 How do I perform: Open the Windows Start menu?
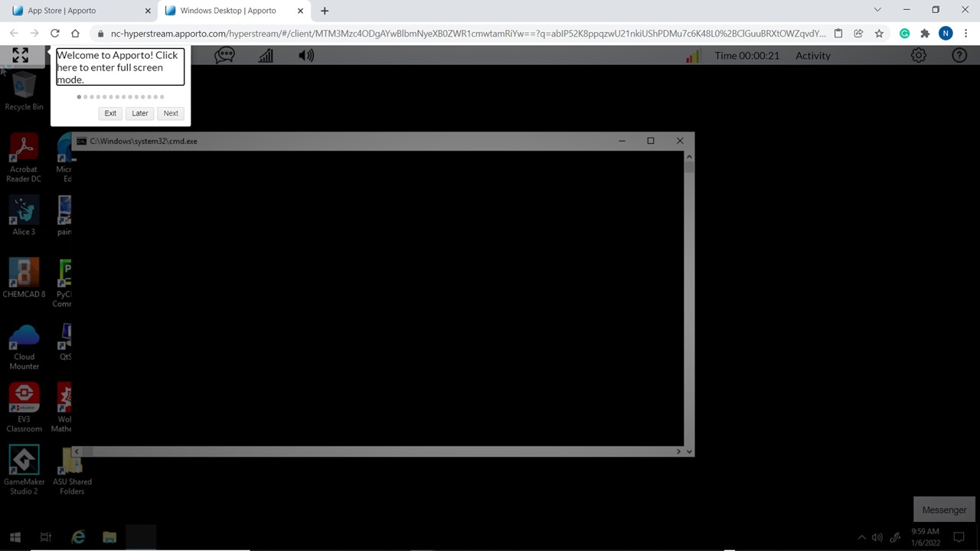point(15,537)
